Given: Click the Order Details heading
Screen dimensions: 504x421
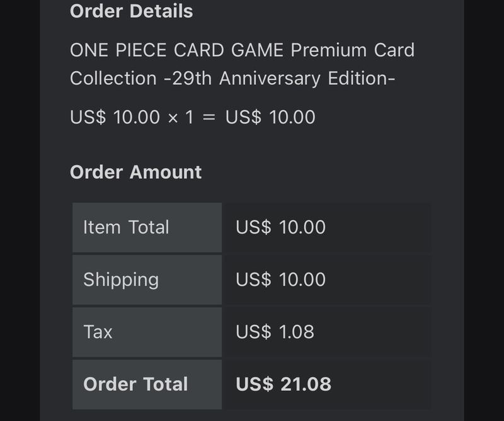Looking at the screenshot, I should [131, 11].
